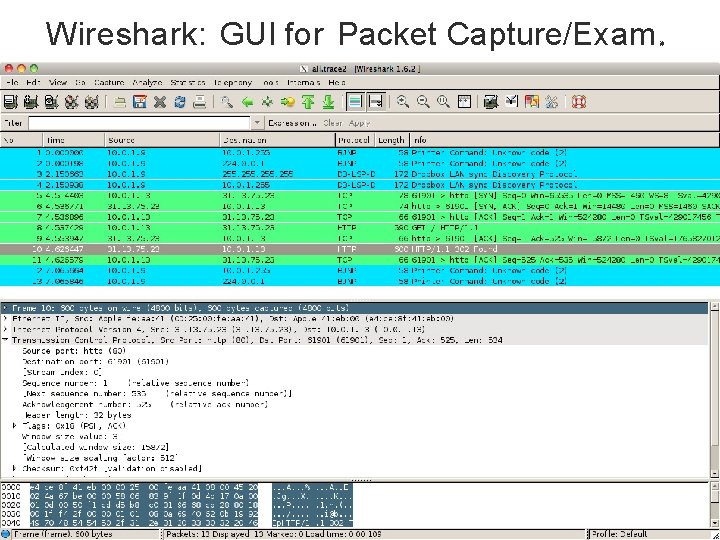Zoom in on packet text
The height and width of the screenshot is (540, 720).
(403, 101)
